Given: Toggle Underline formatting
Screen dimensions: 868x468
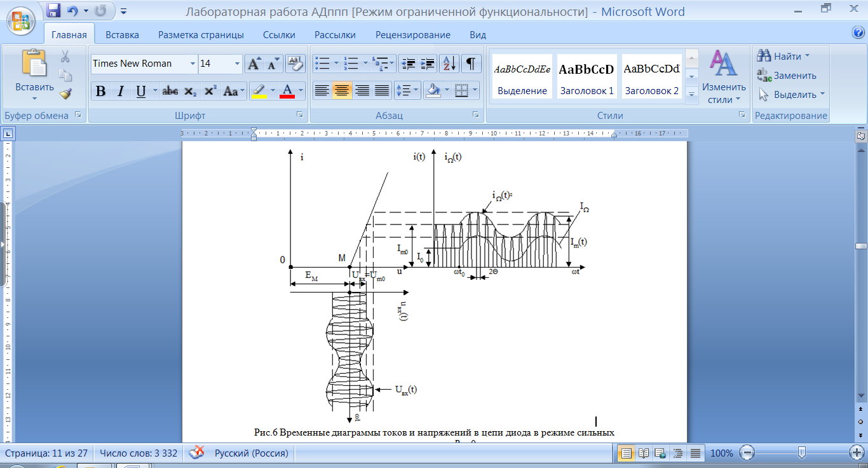Looking at the screenshot, I should [x=140, y=91].
